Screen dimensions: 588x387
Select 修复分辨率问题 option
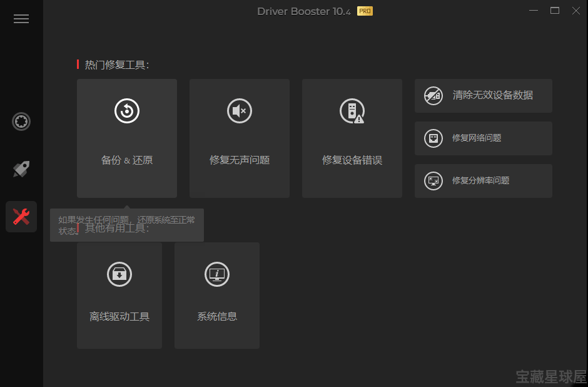click(484, 181)
